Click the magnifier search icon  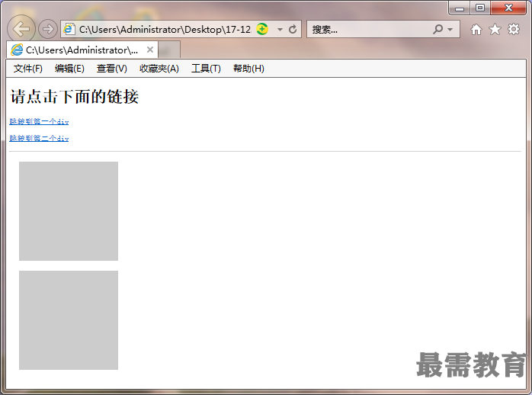(438, 29)
